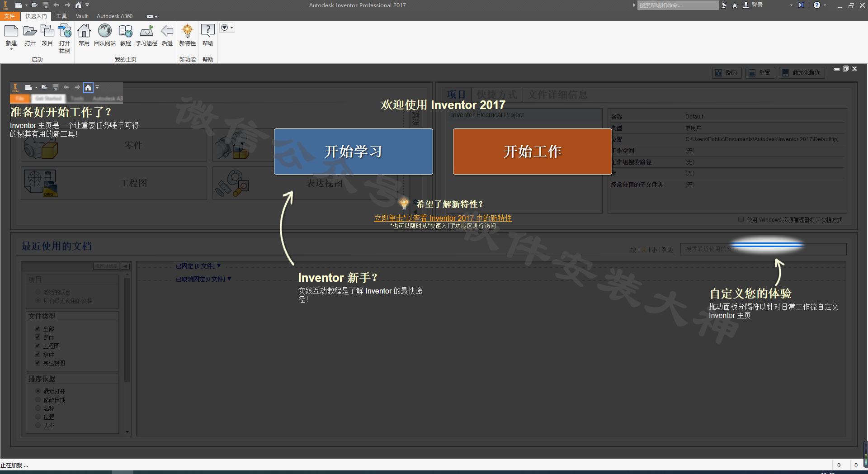This screenshot has width=868, height=474.
Task: Click the 新建 ribbon icon
Action: pyautogui.click(x=11, y=31)
